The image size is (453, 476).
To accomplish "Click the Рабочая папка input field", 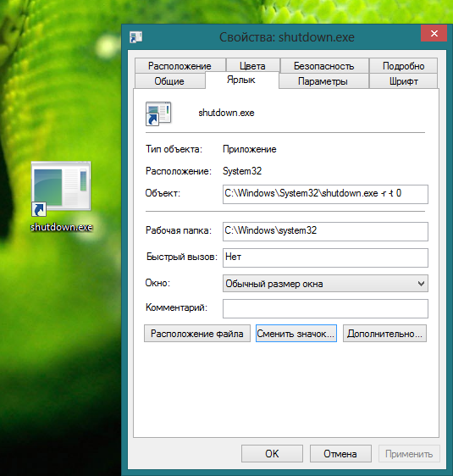I will tap(325, 231).
